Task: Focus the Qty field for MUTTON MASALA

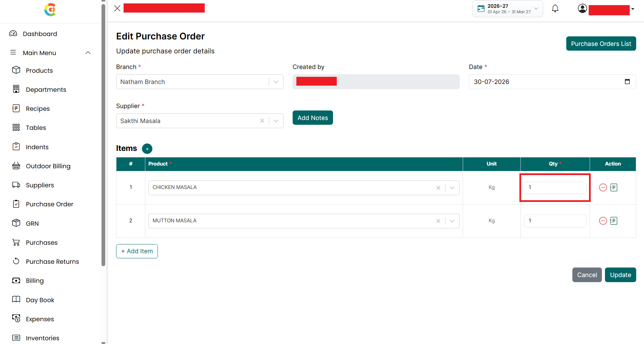Action: (x=555, y=221)
